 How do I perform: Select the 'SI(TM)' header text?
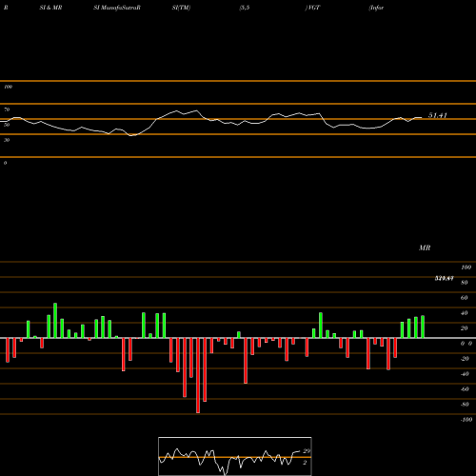(x=181, y=8)
